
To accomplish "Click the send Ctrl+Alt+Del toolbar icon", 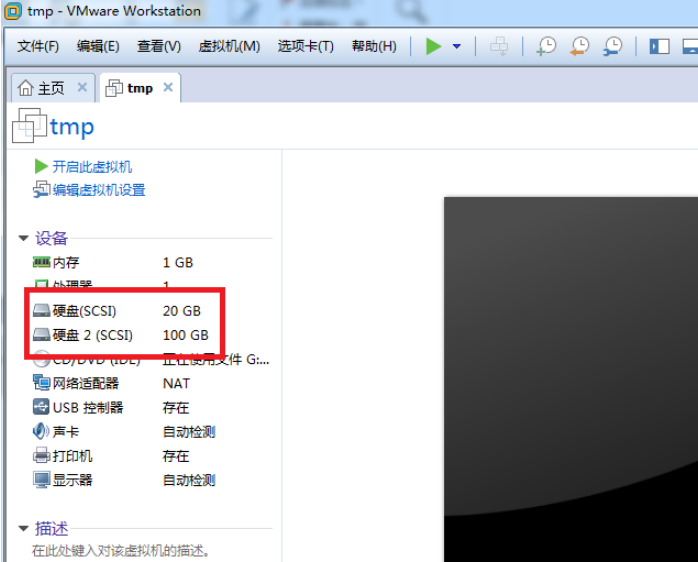I will [x=499, y=46].
